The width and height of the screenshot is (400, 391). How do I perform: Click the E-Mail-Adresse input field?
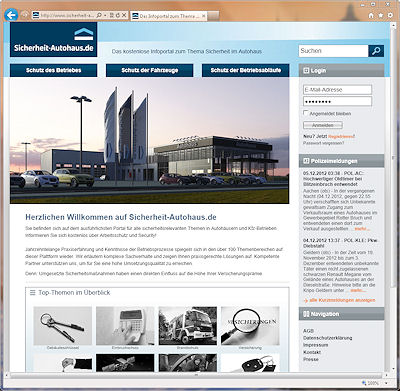(x=337, y=90)
